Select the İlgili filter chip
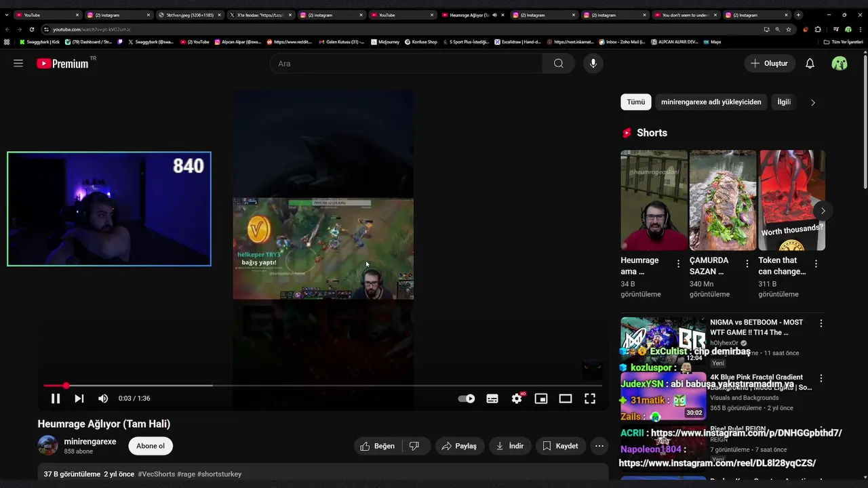This screenshot has width=868, height=488. [x=784, y=102]
